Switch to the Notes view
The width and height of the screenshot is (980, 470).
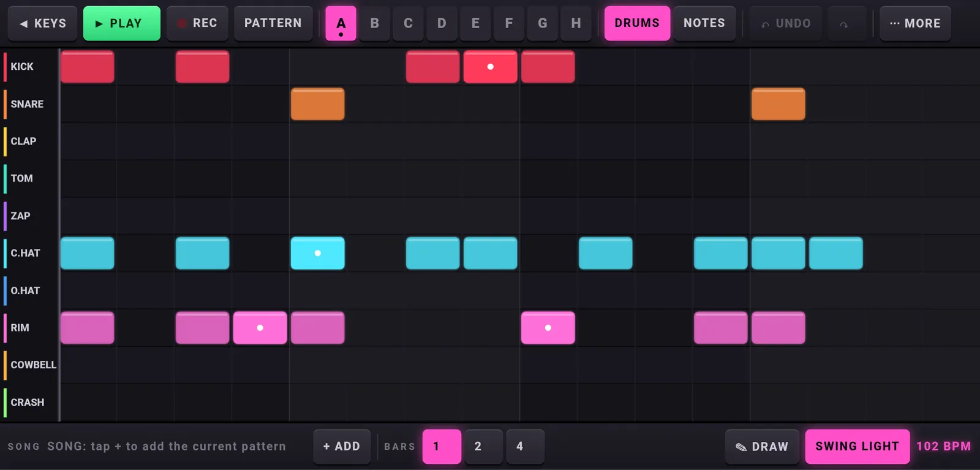[704, 23]
